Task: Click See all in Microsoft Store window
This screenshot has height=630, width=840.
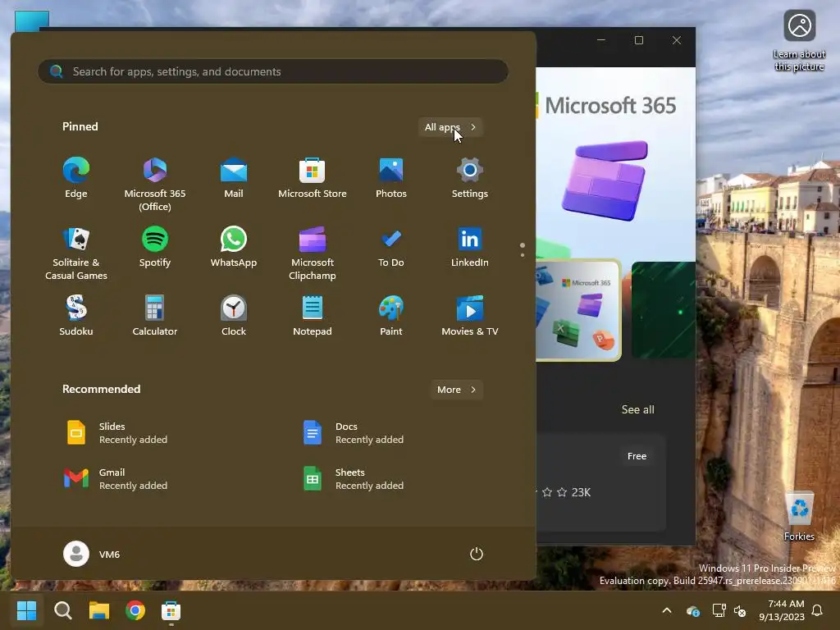Action: 637,409
